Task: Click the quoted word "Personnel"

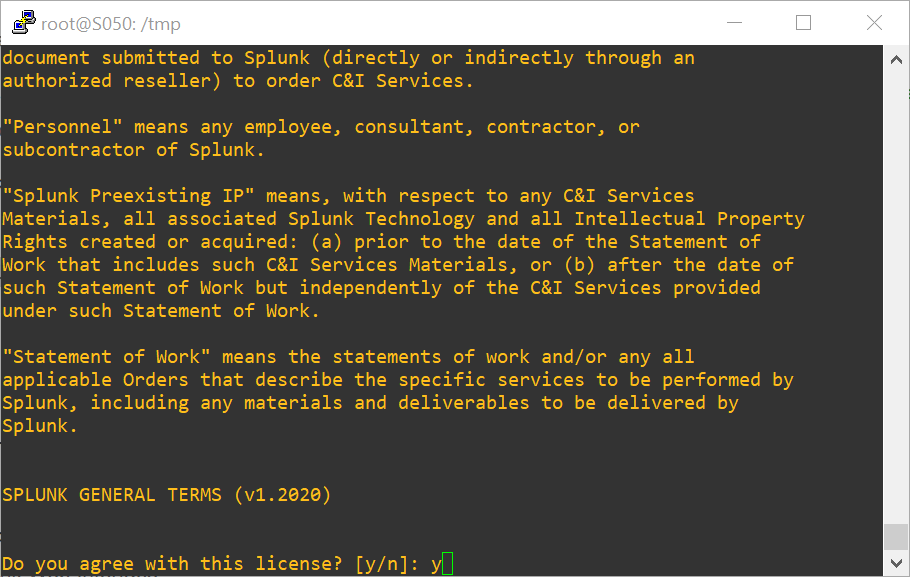Action: 63,127
